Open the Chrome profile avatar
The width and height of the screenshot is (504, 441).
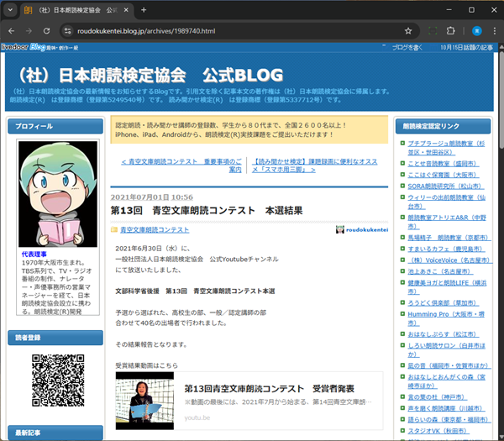click(475, 31)
